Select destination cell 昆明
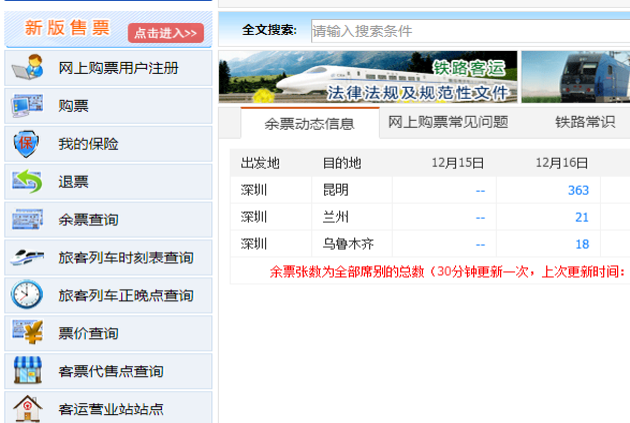The image size is (630, 423). coord(335,190)
